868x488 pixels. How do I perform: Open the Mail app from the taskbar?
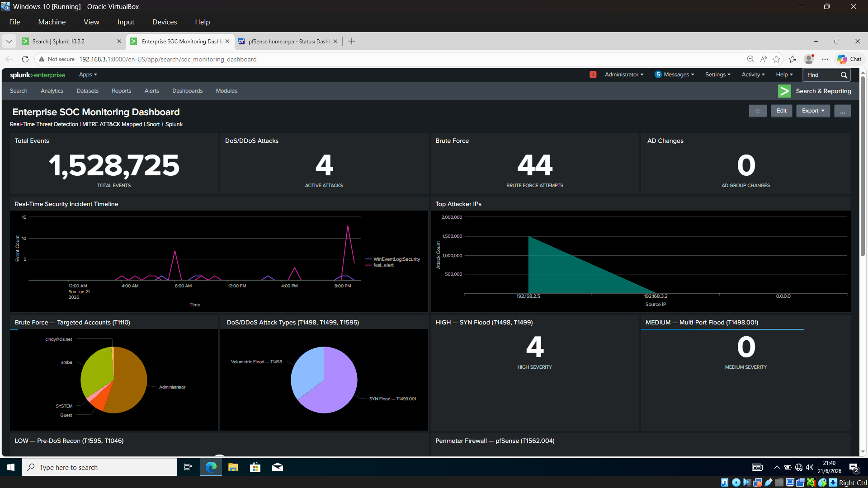pyautogui.click(x=278, y=467)
